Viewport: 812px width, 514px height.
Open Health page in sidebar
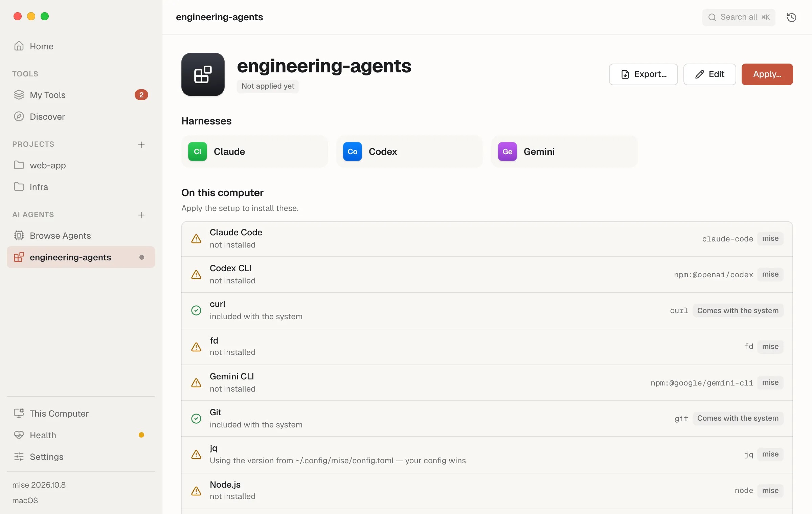pyautogui.click(x=81, y=435)
